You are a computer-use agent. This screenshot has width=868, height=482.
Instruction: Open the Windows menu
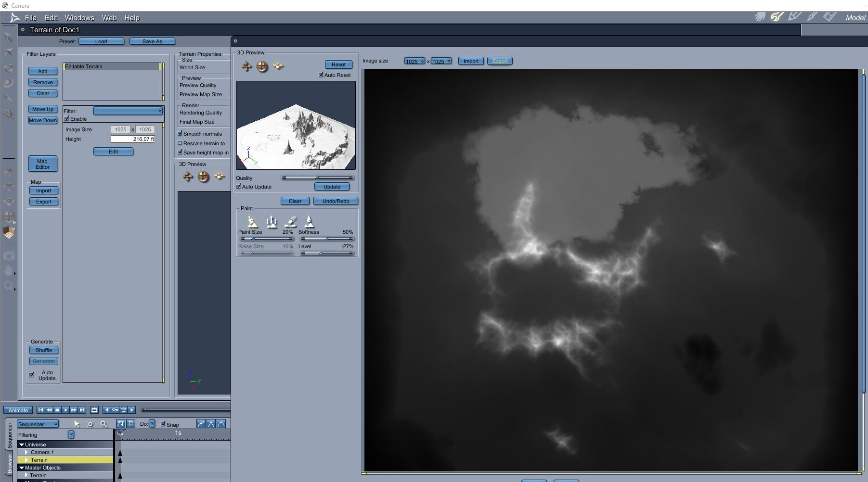coord(79,18)
